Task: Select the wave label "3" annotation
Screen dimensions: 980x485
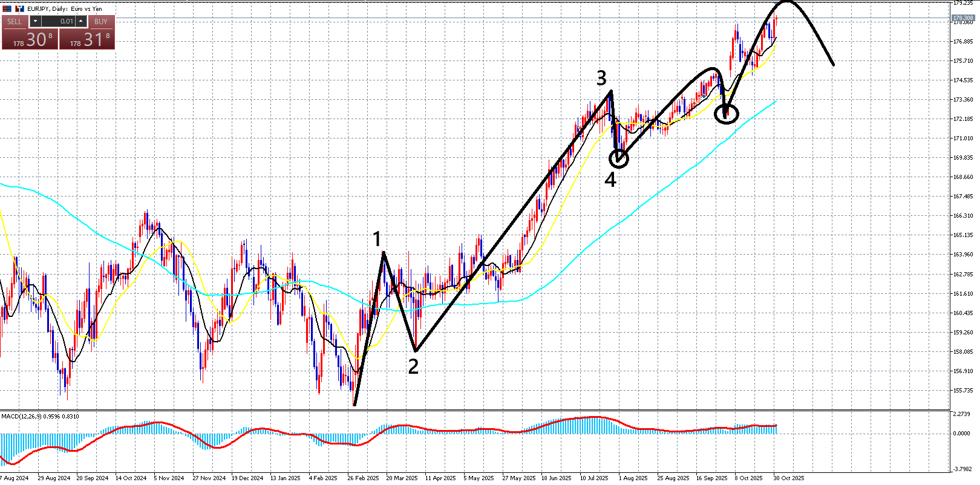Action: (x=601, y=78)
